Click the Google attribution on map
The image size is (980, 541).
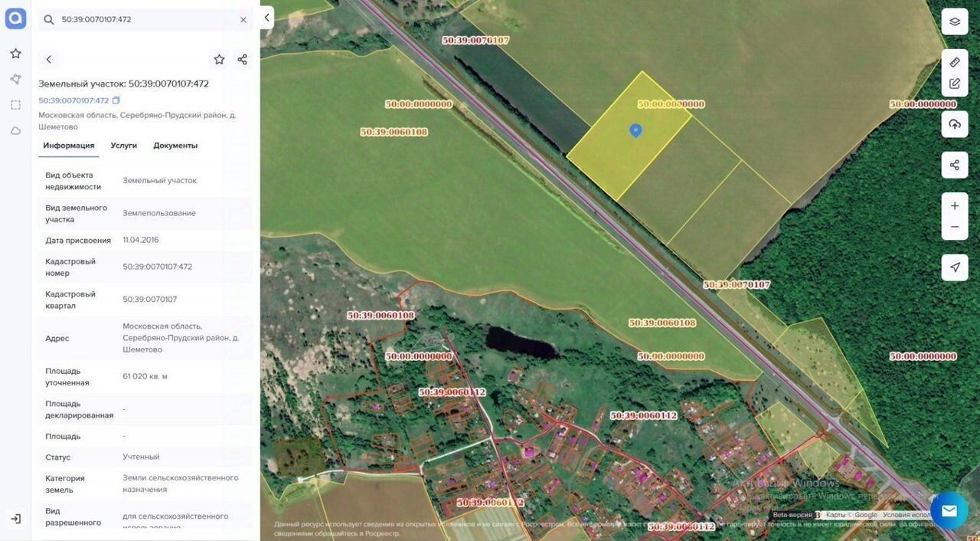tap(866, 515)
